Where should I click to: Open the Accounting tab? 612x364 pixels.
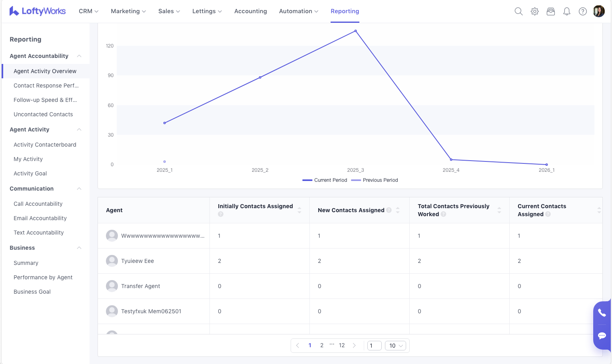pos(250,11)
